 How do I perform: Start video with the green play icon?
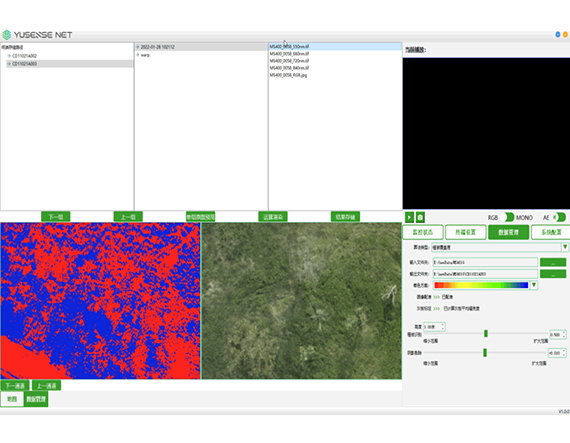(x=409, y=217)
